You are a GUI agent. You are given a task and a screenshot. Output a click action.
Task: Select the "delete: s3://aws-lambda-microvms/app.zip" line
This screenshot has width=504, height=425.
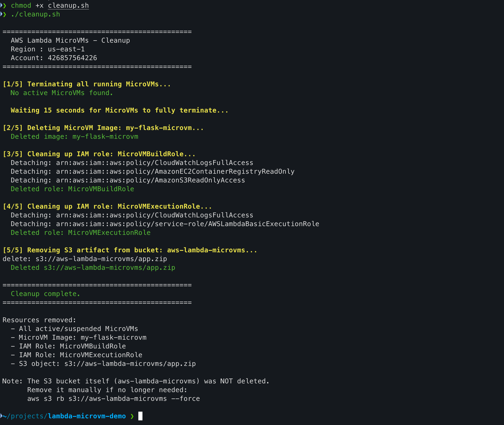coord(85,259)
